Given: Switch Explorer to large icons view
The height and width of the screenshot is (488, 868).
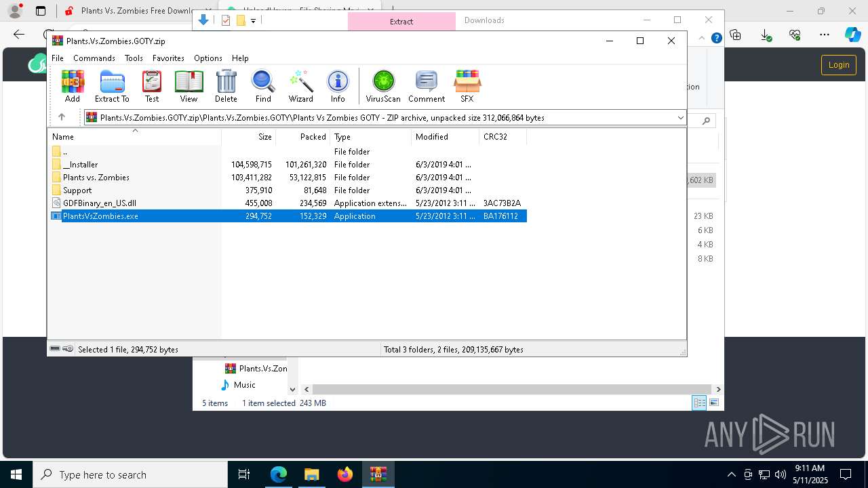Looking at the screenshot, I should point(714,403).
